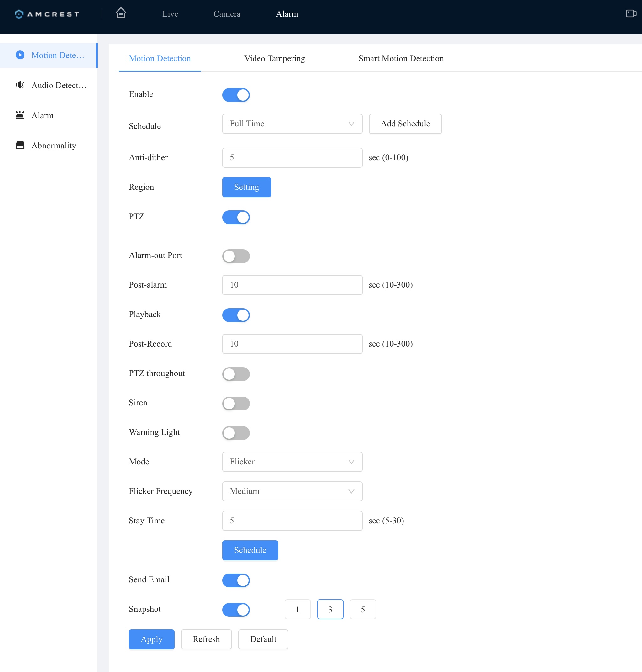Click the Stay Time input field

[292, 521]
